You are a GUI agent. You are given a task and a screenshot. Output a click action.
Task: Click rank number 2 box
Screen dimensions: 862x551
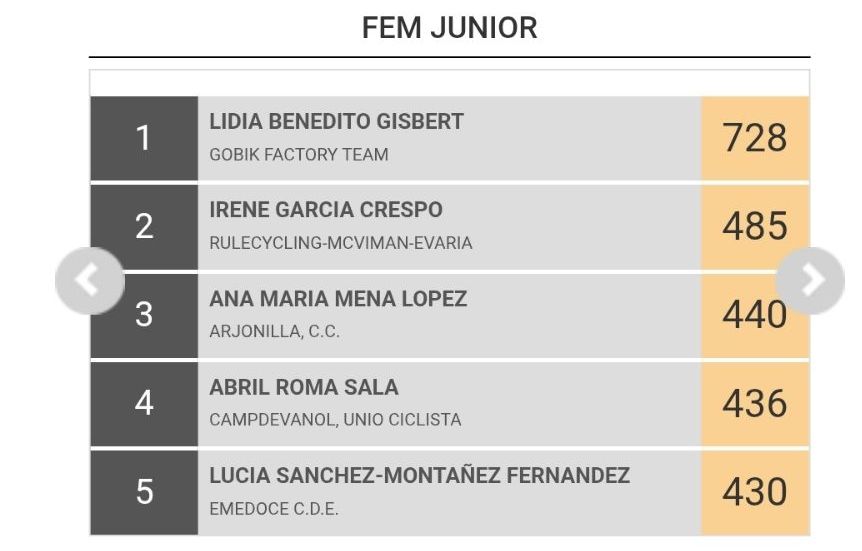click(x=144, y=226)
